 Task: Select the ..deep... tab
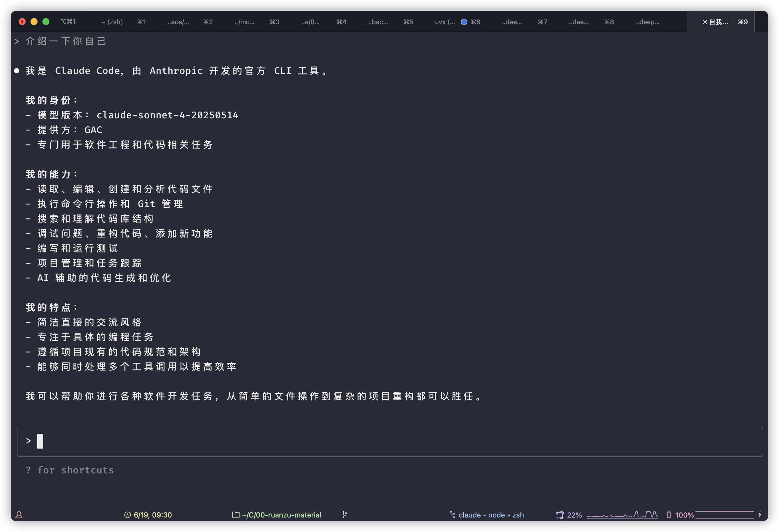click(647, 22)
